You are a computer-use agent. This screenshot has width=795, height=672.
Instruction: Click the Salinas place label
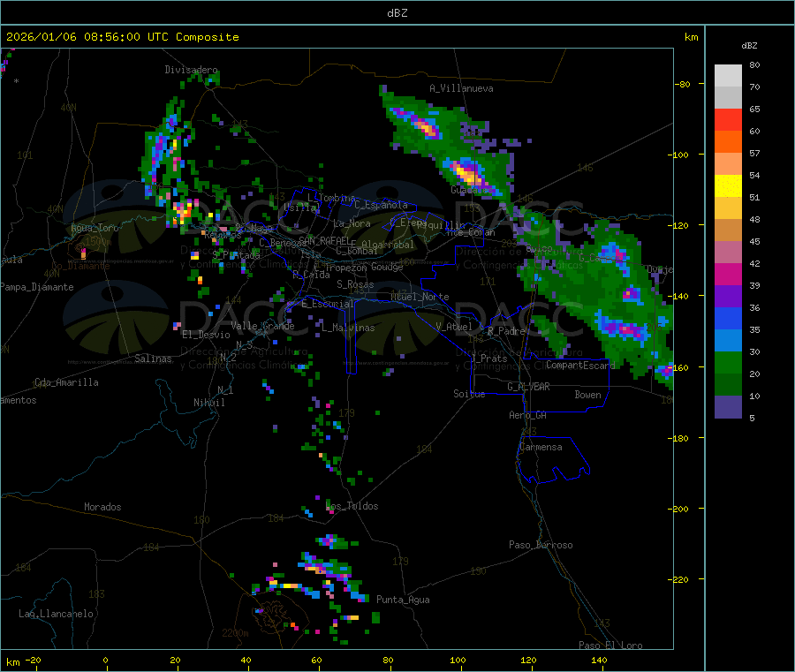point(153,359)
